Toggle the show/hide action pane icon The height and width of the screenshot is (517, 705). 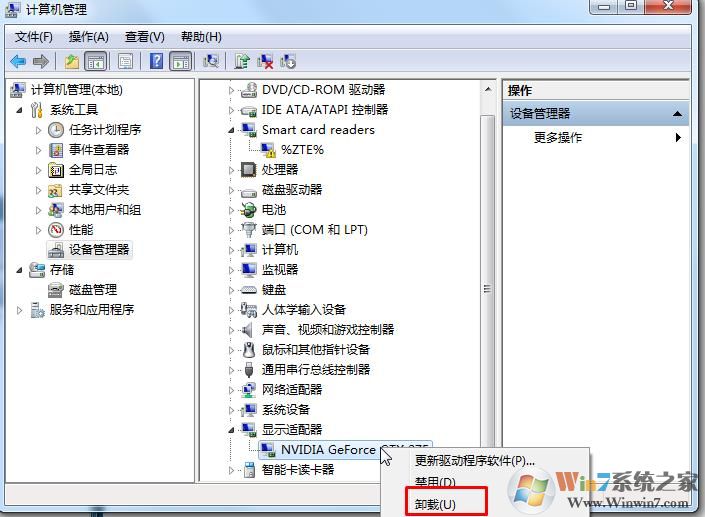coord(181,61)
